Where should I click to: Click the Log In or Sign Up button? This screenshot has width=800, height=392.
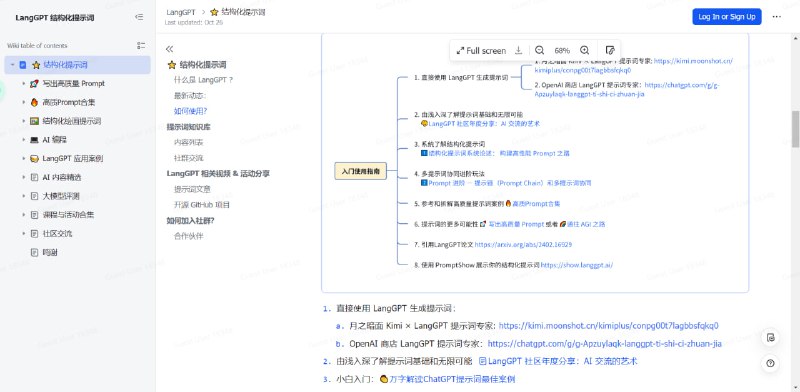[x=727, y=16]
